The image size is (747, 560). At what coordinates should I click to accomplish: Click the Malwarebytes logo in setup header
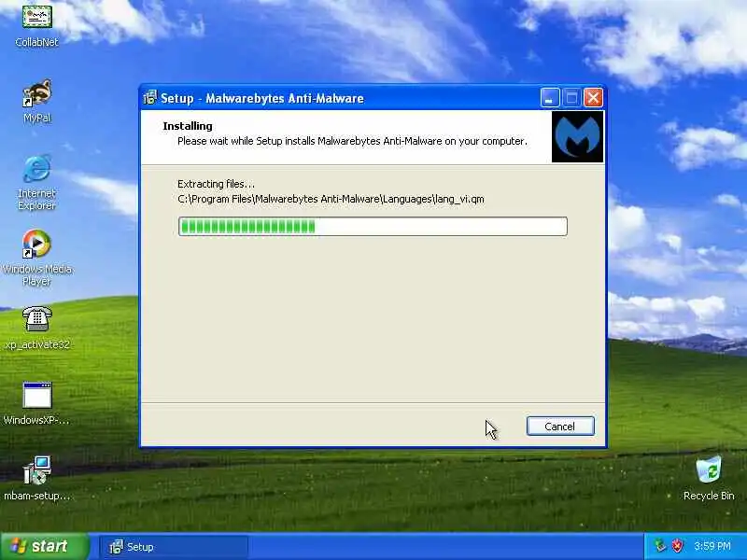click(x=577, y=136)
